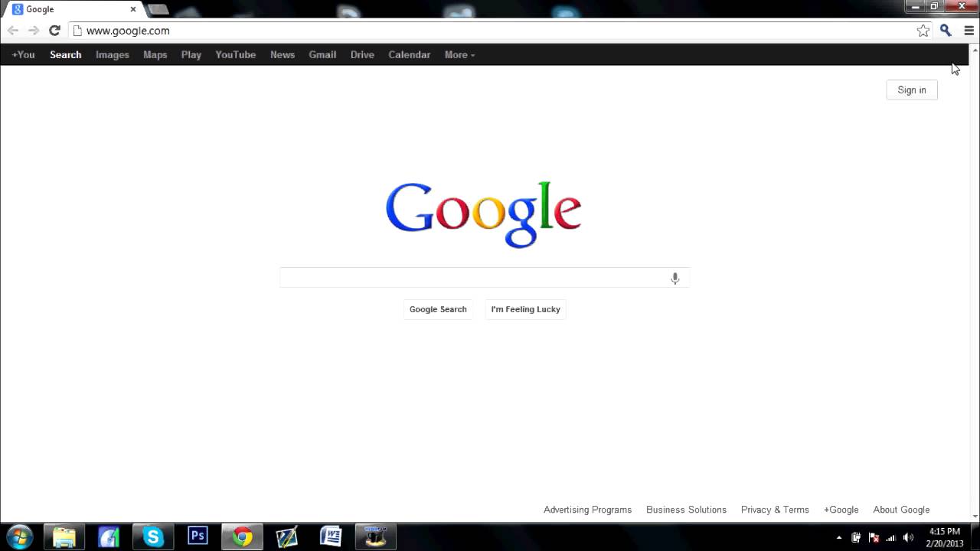
Task: Click the magnifier extension icon in Chrome toolbar
Action: pyautogui.click(x=946, y=31)
